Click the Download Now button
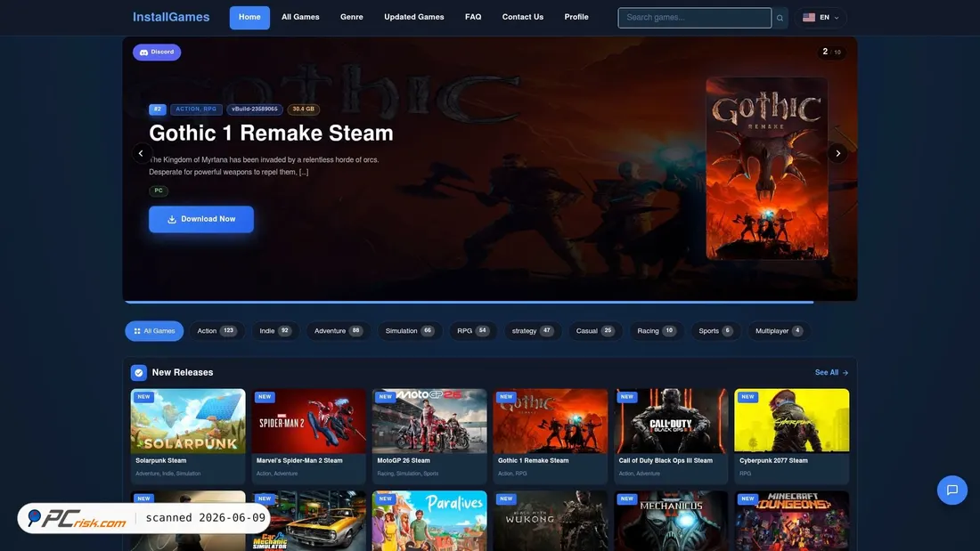 [201, 219]
